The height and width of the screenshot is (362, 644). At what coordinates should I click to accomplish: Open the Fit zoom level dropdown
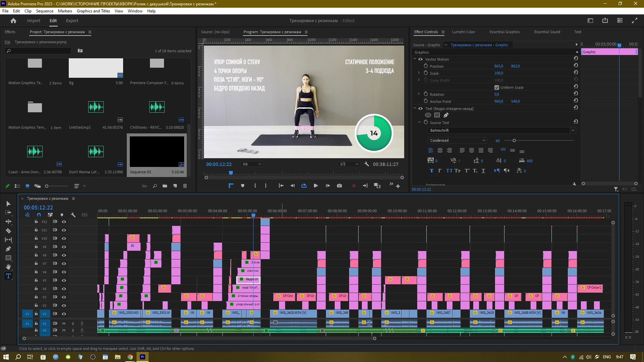coord(252,164)
